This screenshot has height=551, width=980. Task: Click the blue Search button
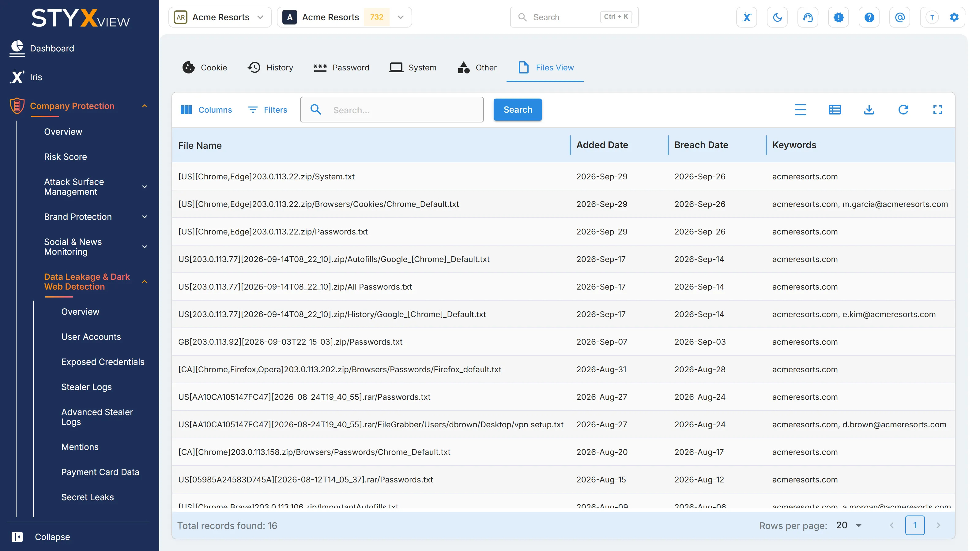click(517, 110)
